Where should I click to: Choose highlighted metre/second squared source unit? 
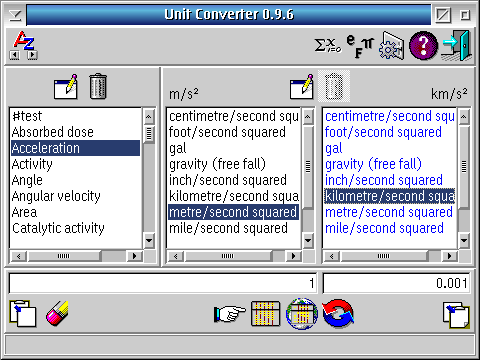(x=234, y=212)
